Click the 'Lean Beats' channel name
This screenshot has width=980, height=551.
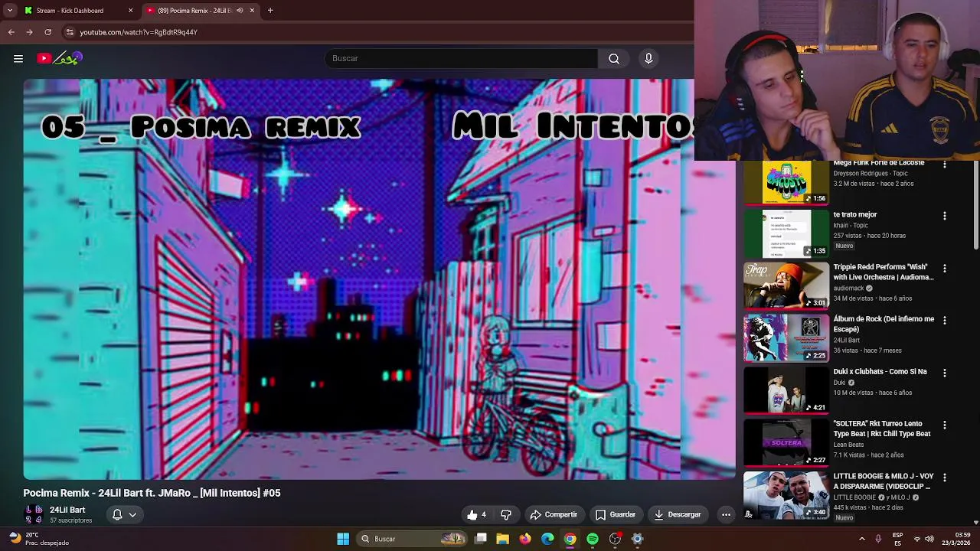coord(848,445)
